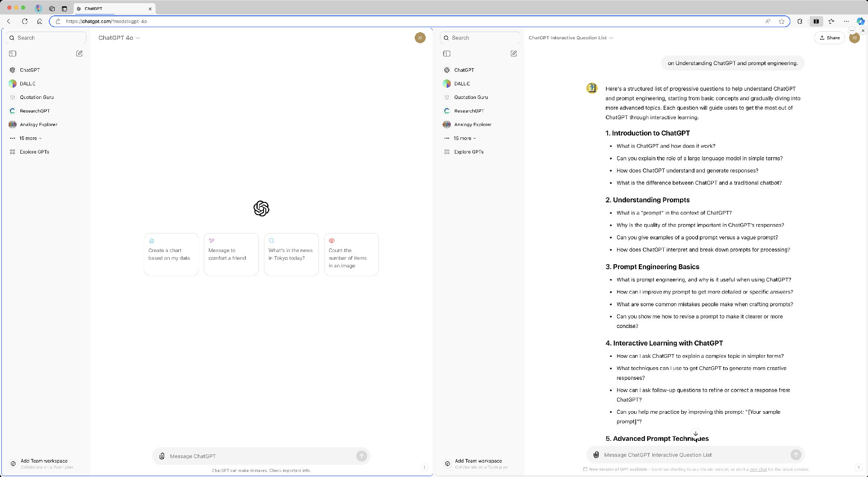This screenshot has height=477, width=868.
Task: Toggle the right pane's sidebar closed
Action: click(x=447, y=53)
